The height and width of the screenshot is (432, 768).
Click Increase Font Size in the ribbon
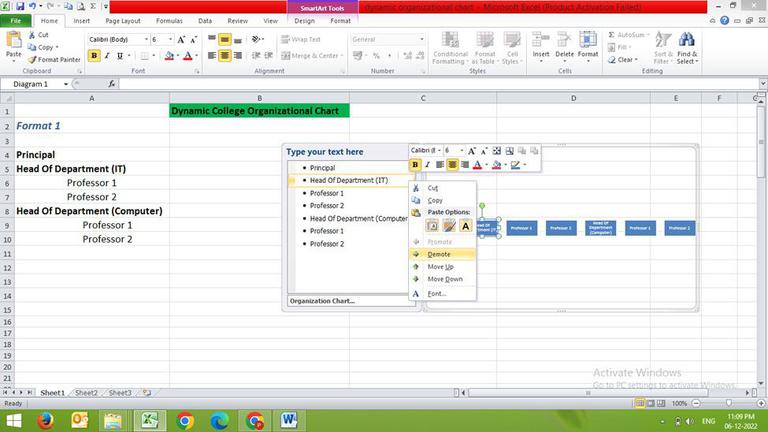click(x=181, y=40)
